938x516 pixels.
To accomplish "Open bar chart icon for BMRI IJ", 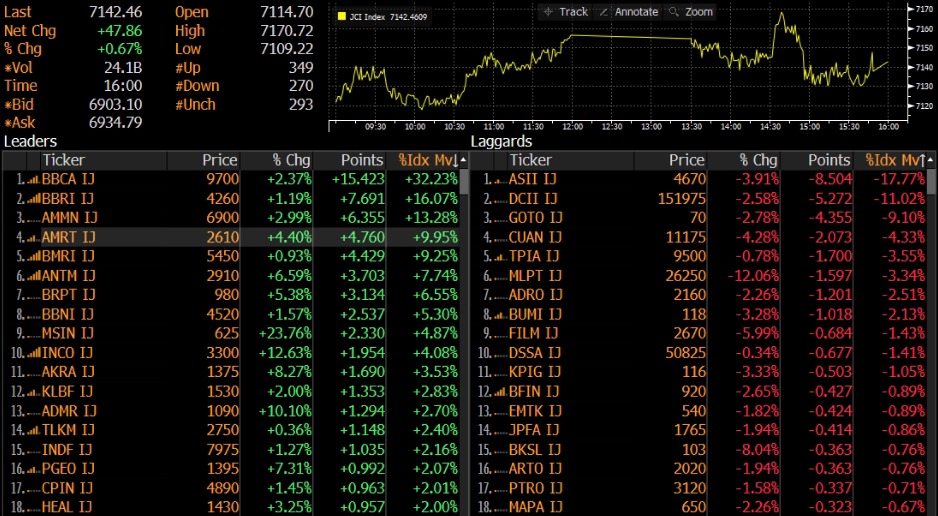I will tap(34, 257).
